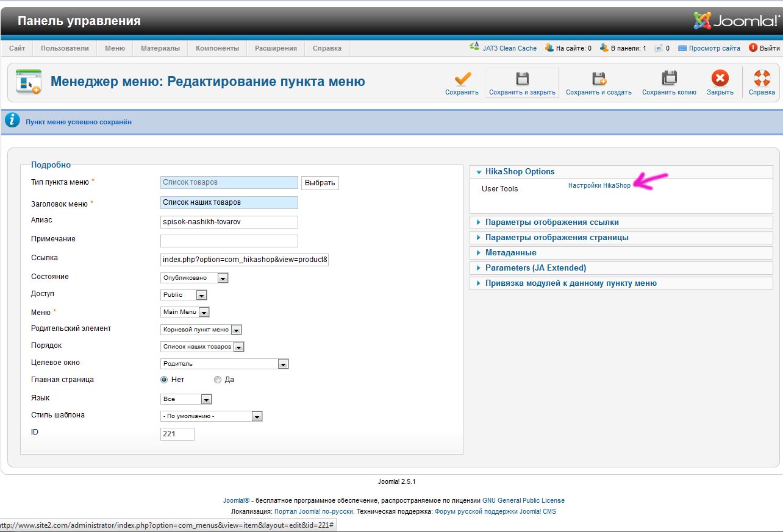
Task: Open the Состояние dropdown
Action: pyautogui.click(x=223, y=278)
